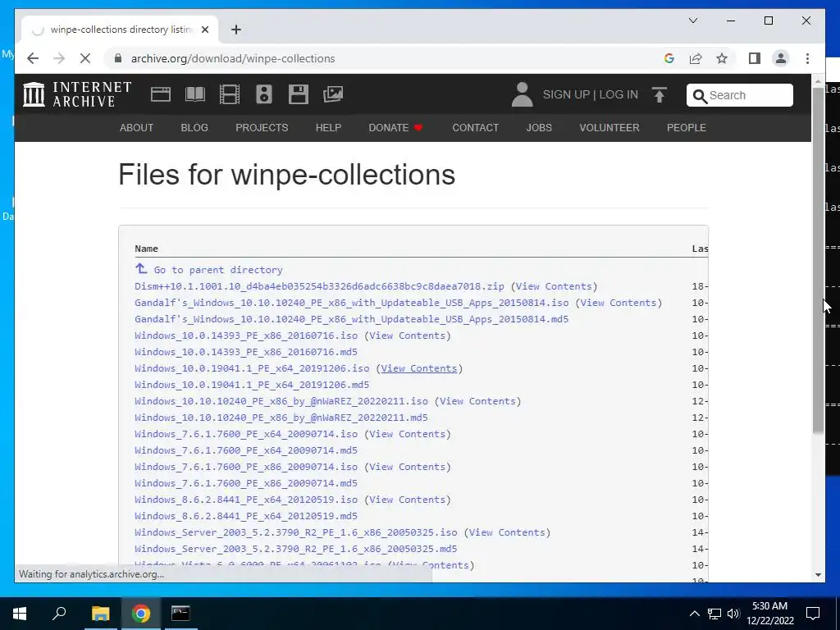
Task: Open Chrome's three-dot menu
Action: pyautogui.click(x=807, y=58)
